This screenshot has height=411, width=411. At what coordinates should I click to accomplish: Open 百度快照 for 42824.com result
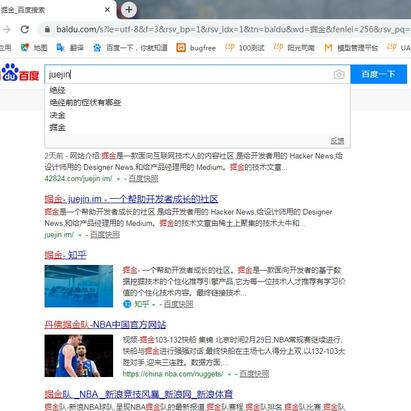(x=143, y=179)
